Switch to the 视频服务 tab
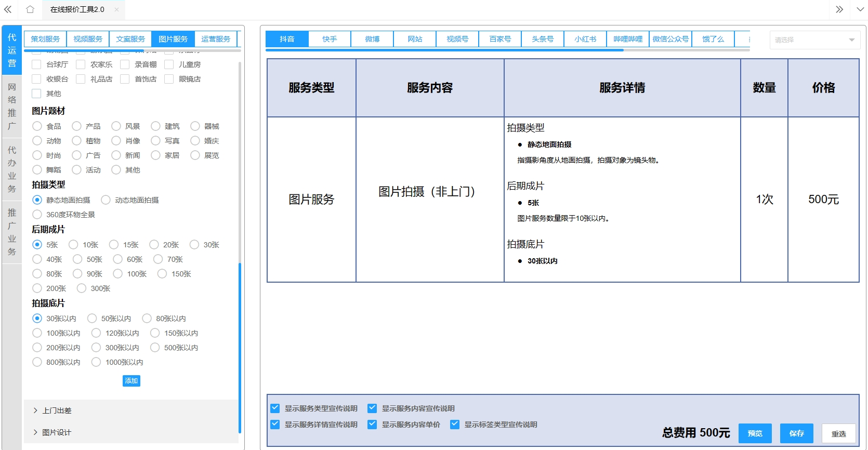The width and height of the screenshot is (868, 450). click(88, 39)
